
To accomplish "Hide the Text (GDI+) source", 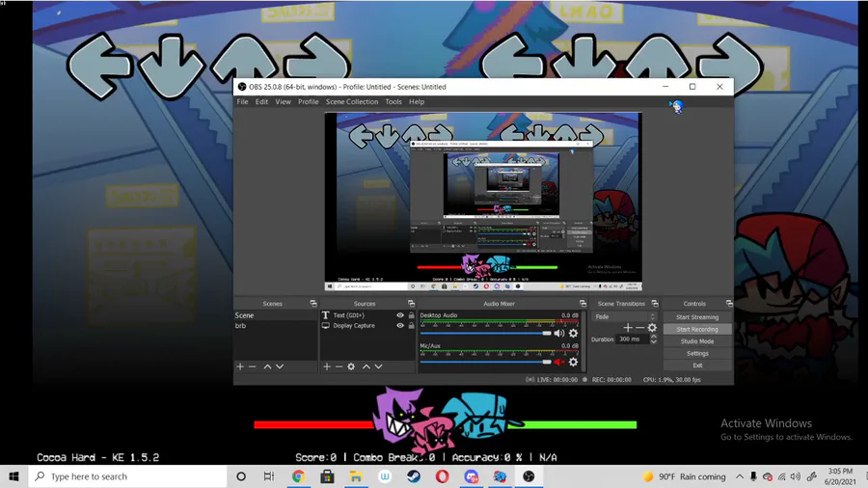I will point(399,315).
